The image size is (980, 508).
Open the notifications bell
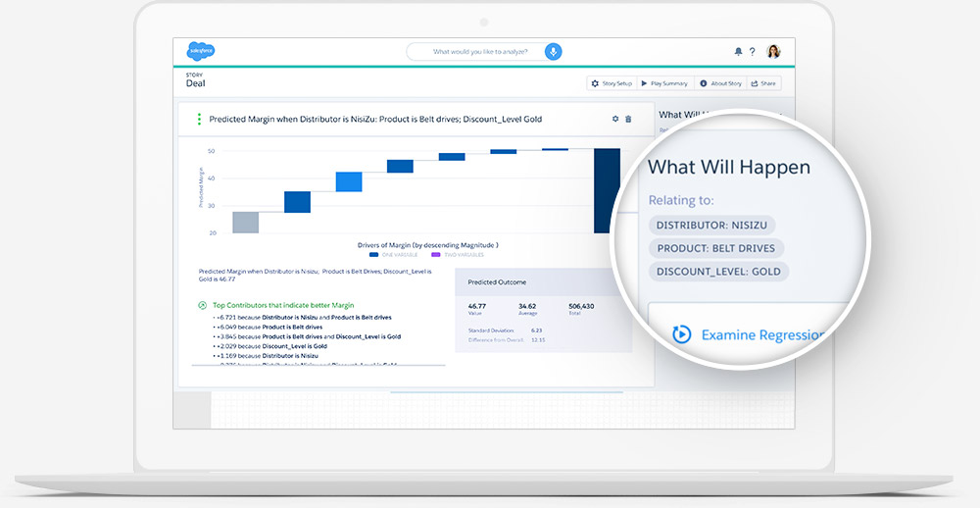click(x=738, y=52)
